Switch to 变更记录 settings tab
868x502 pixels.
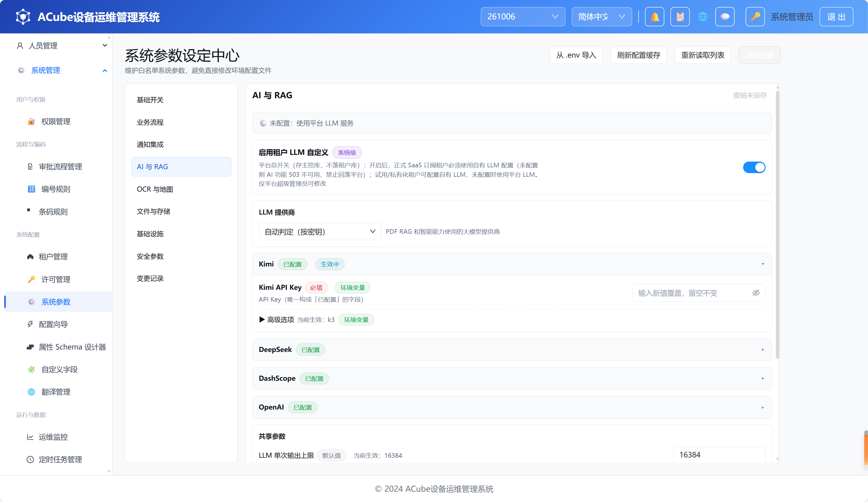(181, 278)
